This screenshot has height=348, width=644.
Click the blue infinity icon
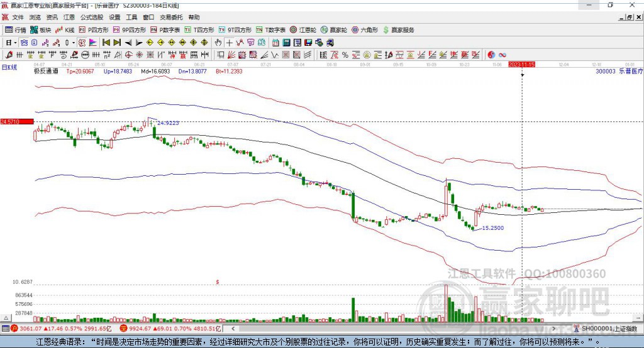click(502, 55)
